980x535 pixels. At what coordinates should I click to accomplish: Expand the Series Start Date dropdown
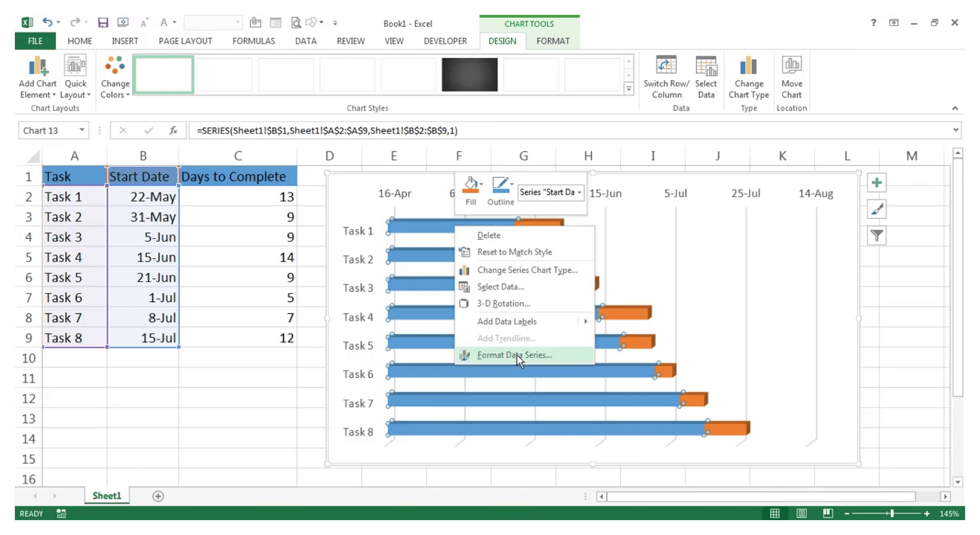coord(578,192)
